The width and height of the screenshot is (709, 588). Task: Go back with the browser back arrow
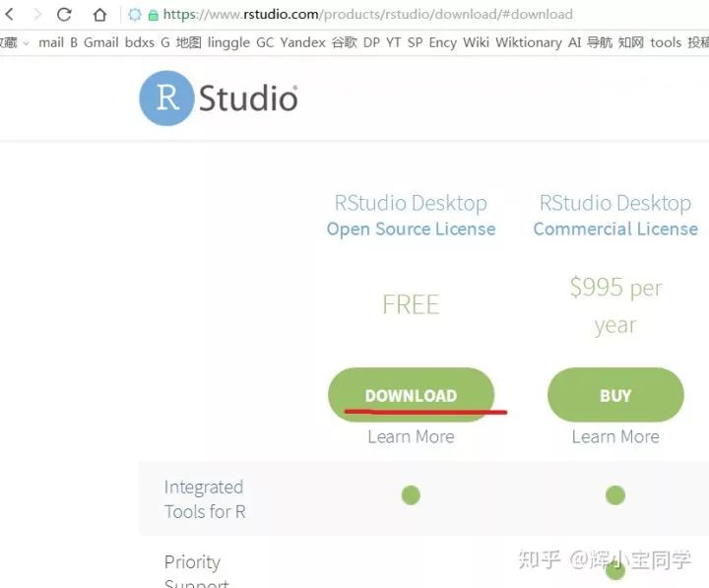[x=9, y=15]
